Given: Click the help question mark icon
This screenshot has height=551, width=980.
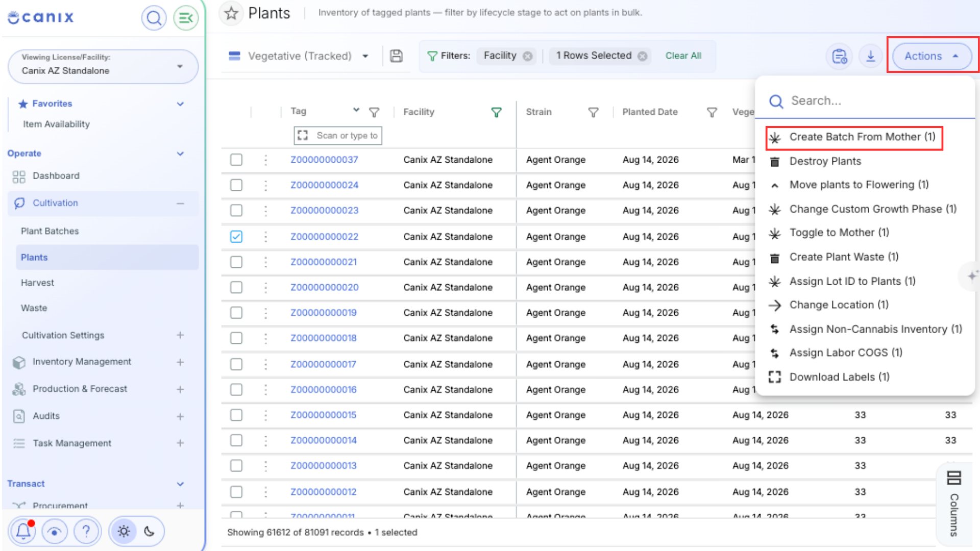Looking at the screenshot, I should coord(86,532).
